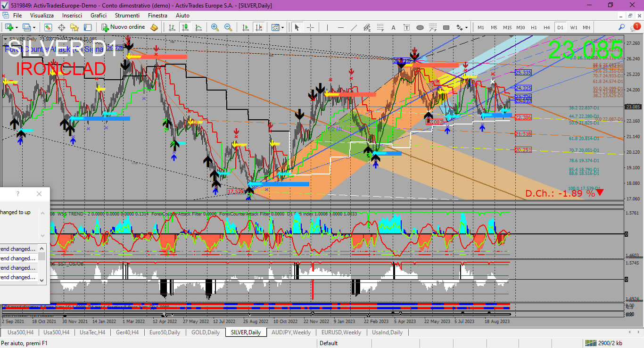Open the MetaEditor book icon

point(154,27)
